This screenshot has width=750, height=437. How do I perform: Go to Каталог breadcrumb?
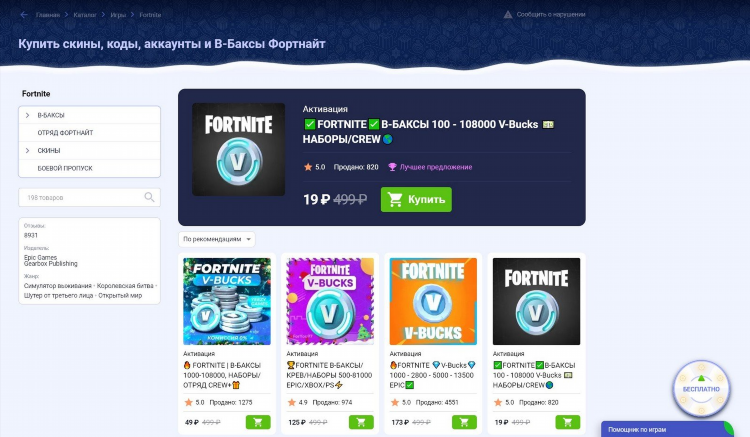click(x=85, y=15)
